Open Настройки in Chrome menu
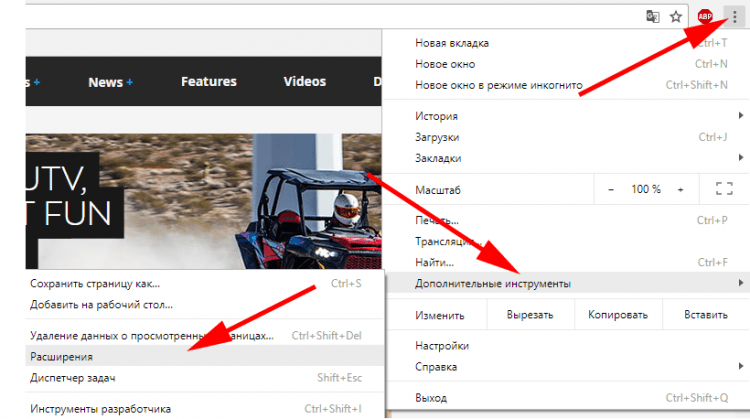The height and width of the screenshot is (419, 750). click(x=442, y=346)
